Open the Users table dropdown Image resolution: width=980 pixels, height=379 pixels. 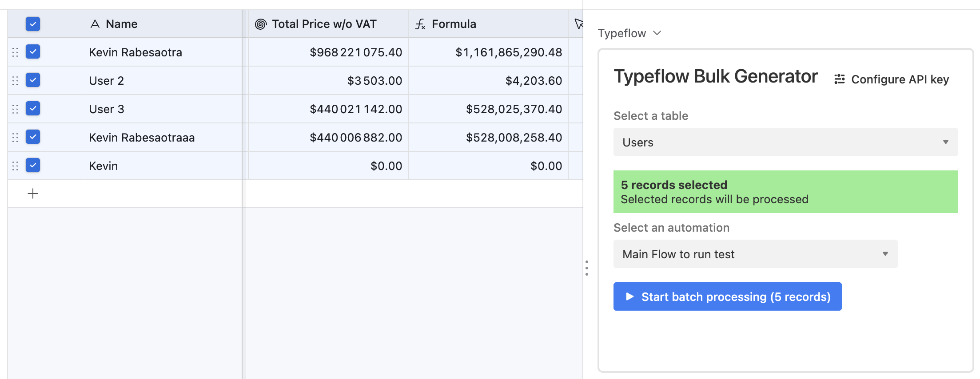pos(785,142)
